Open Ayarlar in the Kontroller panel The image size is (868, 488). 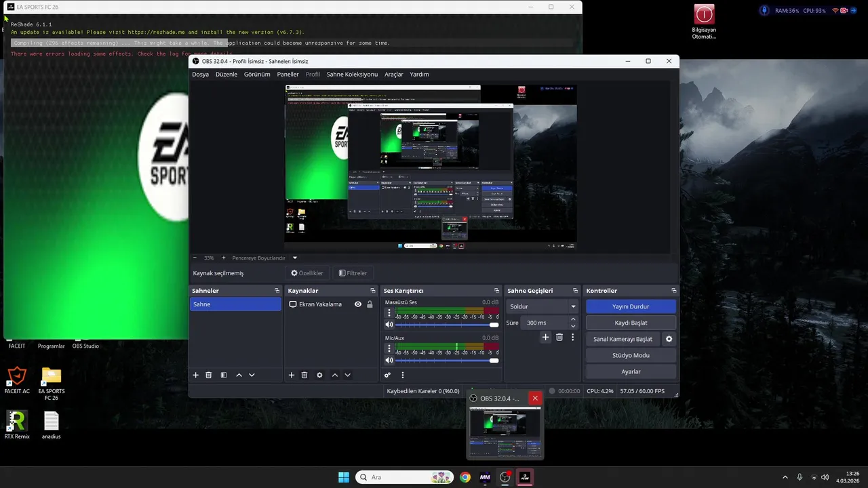point(631,371)
